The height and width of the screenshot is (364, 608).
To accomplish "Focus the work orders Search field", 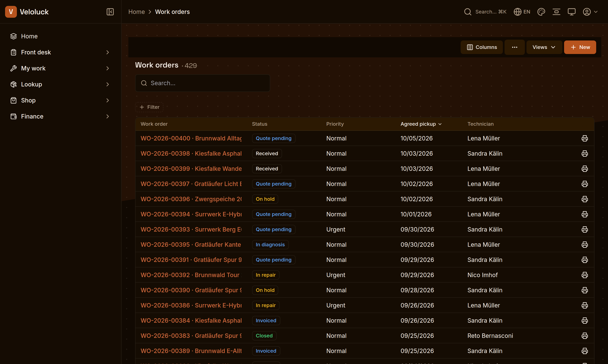I will tap(202, 83).
